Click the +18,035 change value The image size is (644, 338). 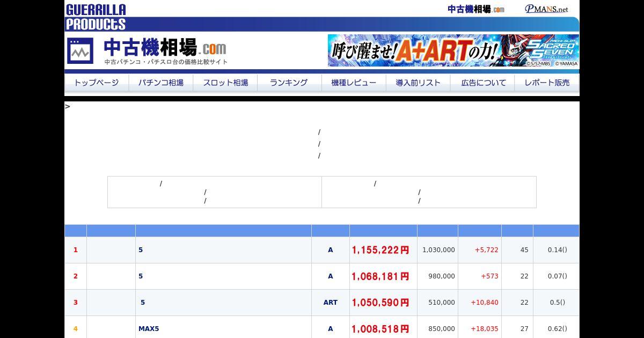tap(485, 329)
